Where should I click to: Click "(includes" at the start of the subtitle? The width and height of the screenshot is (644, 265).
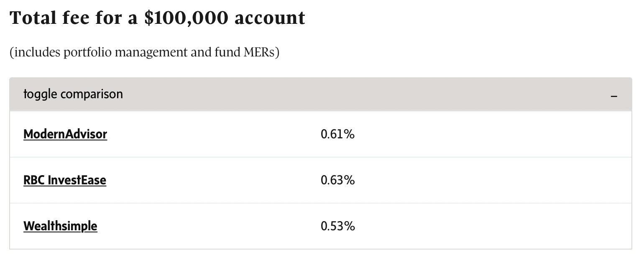coord(35,53)
